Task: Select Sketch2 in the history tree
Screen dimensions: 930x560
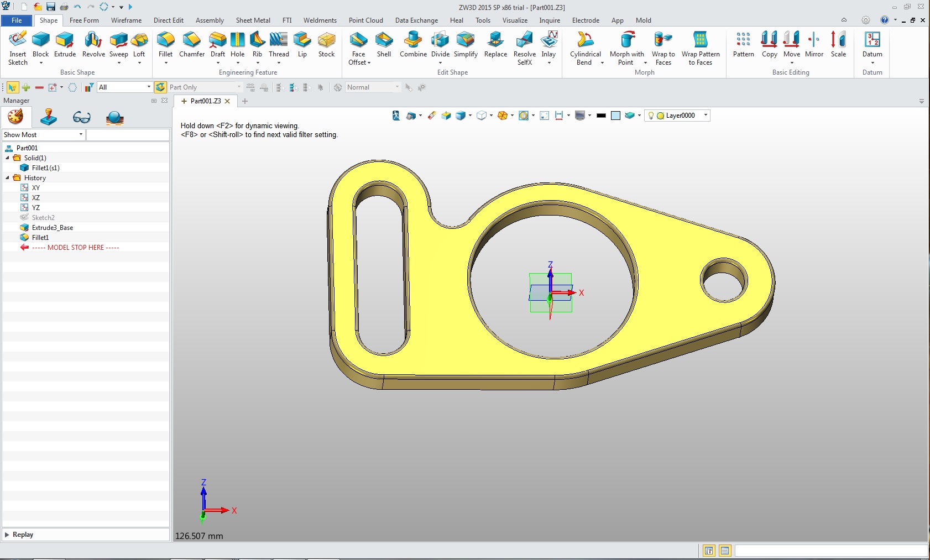Action: click(43, 218)
